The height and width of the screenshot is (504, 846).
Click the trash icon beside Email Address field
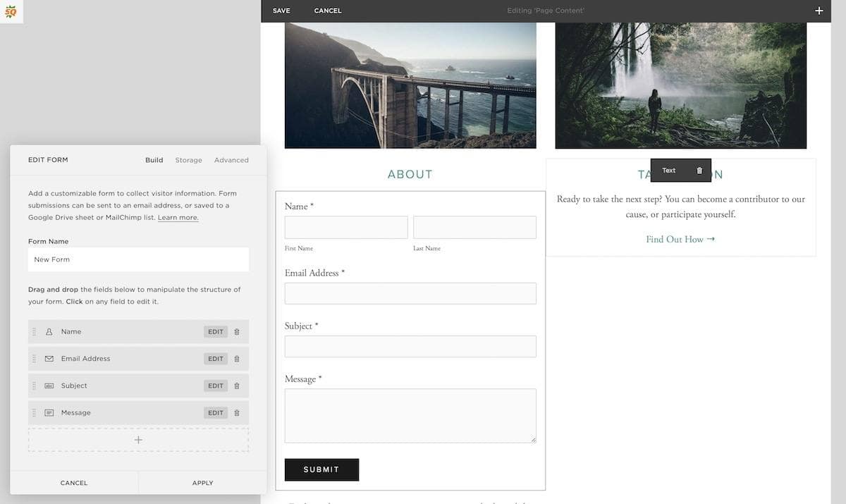238,358
